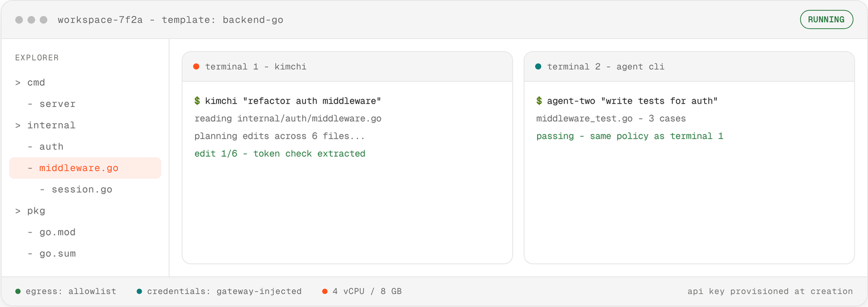Click the orange dot beside terminal 1
This screenshot has height=307, width=868.
tap(196, 67)
